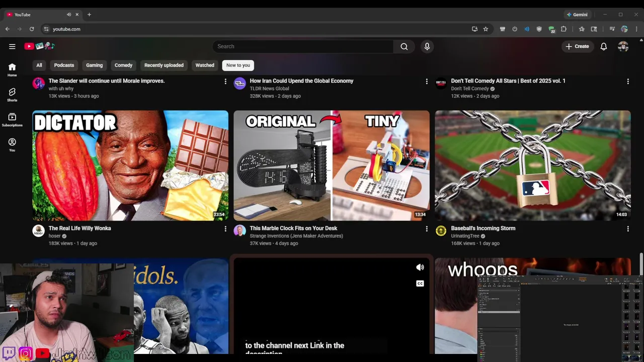Viewport: 644px width, 362px height.
Task: Click the shield extension icon
Action: [x=539, y=29]
